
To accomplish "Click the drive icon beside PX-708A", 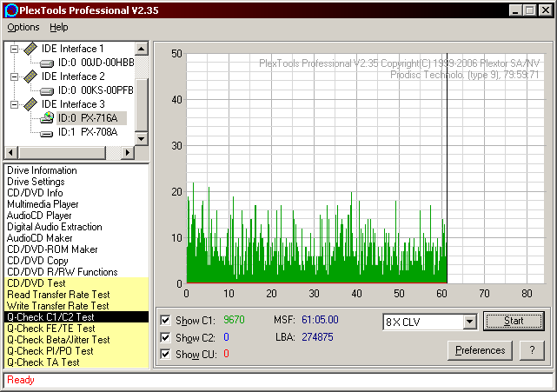I will coord(47,133).
